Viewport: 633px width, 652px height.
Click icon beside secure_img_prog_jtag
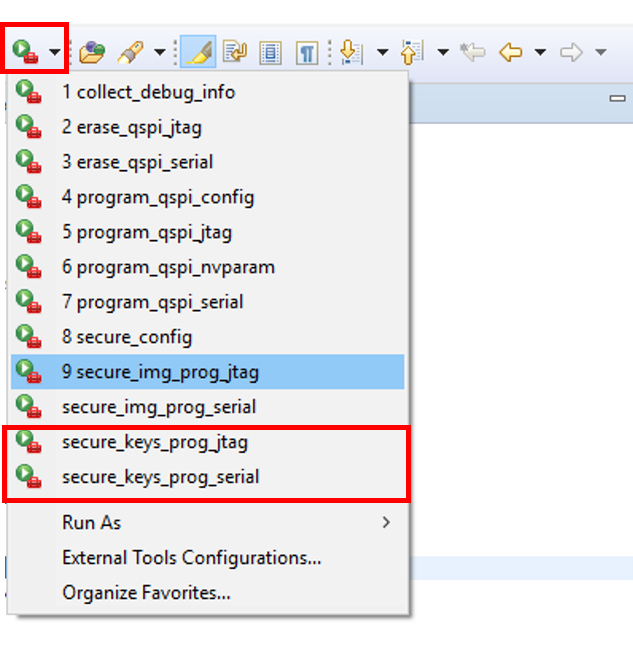tap(28, 371)
